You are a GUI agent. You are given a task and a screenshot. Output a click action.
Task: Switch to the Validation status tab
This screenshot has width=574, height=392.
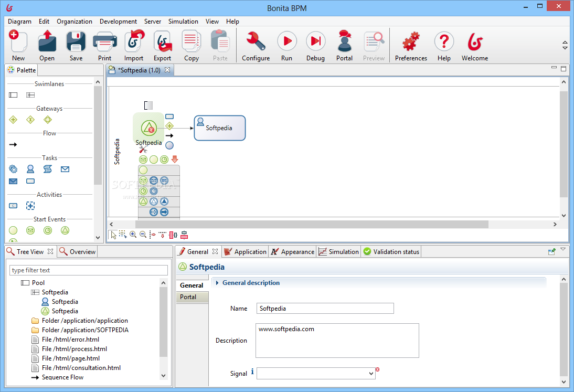point(391,252)
